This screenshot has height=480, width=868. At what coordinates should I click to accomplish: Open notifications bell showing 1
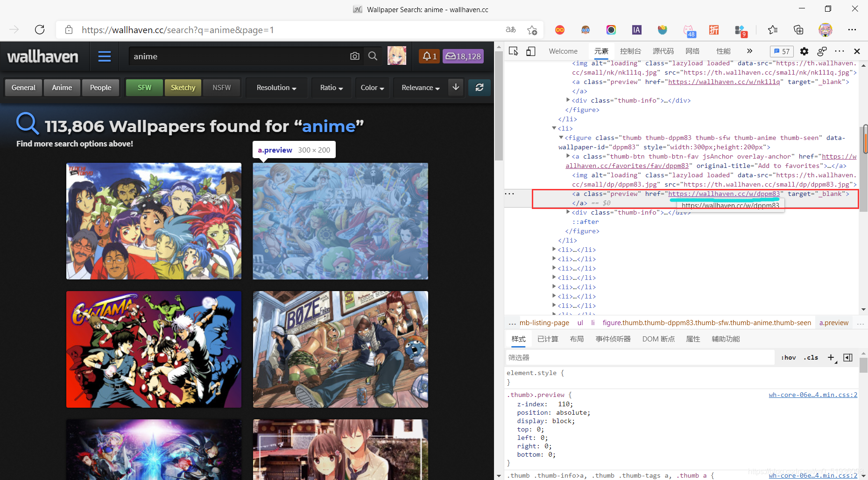coord(429,56)
